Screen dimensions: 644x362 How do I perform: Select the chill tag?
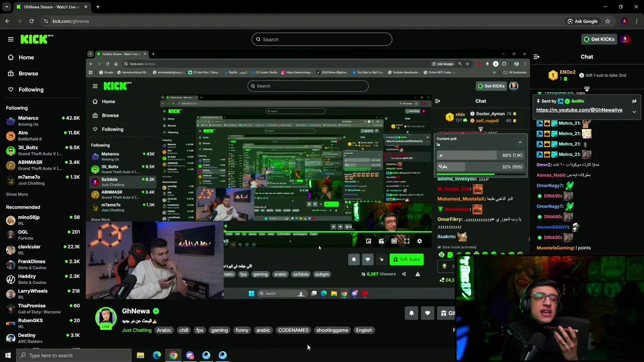[184, 330]
